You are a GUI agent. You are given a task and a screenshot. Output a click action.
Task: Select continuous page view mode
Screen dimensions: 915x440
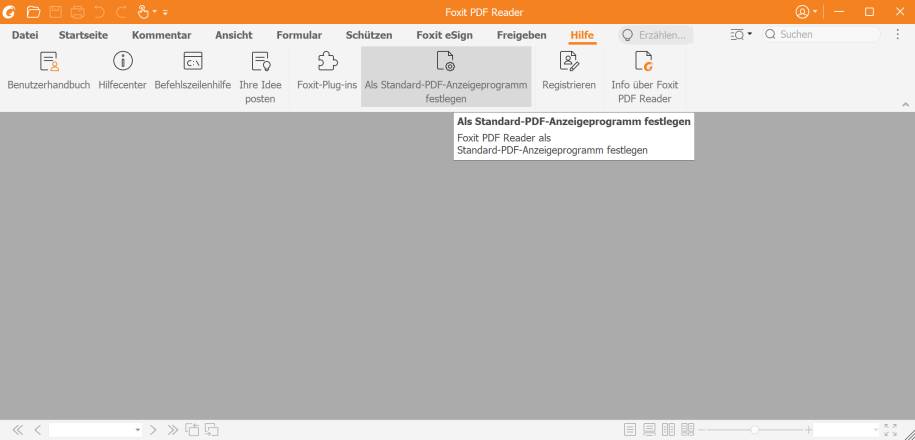click(649, 430)
